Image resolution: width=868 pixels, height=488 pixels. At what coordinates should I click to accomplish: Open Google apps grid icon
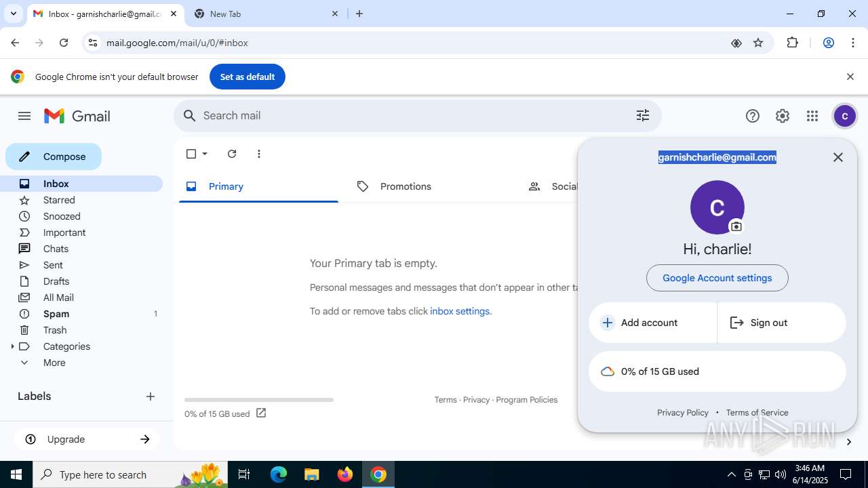click(812, 116)
